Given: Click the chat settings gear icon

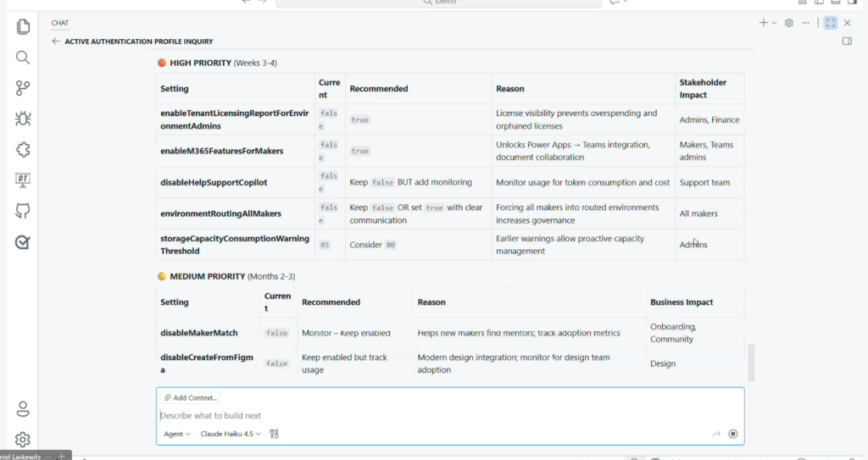Looking at the screenshot, I should click(x=789, y=23).
